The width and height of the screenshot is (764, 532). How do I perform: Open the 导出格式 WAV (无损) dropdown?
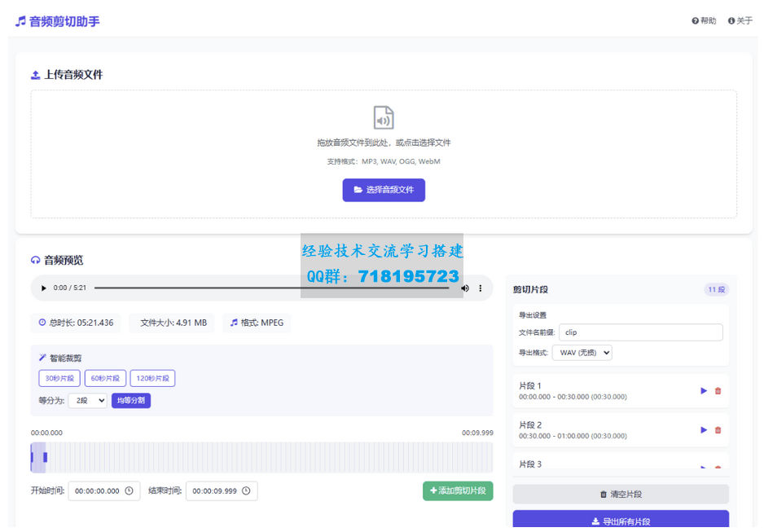click(582, 352)
